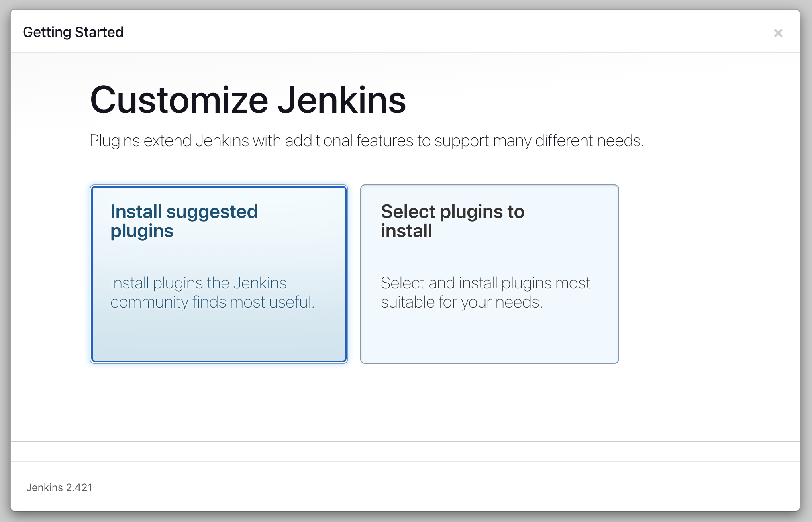Click description 'Install plugins the Jenkins community finds most useful'
Screen dimensions: 812x522
point(212,292)
